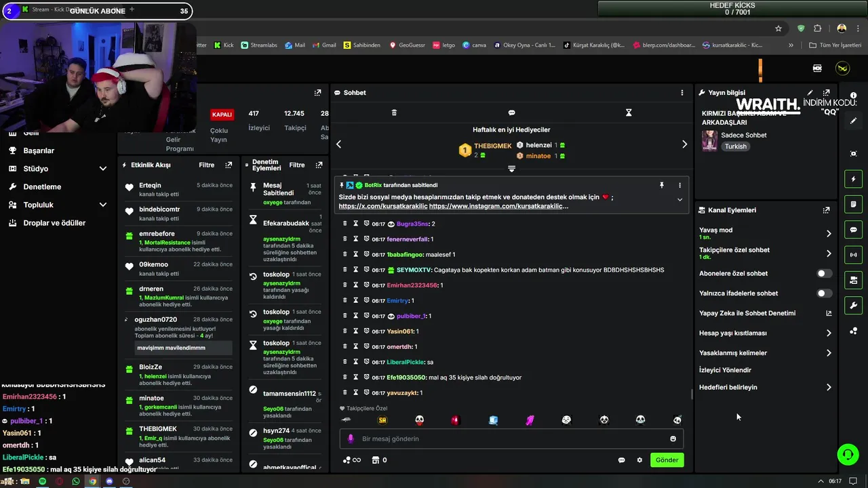Open Filtre in Denetim Eylemleri panel
The width and height of the screenshot is (868, 488).
[x=297, y=165]
